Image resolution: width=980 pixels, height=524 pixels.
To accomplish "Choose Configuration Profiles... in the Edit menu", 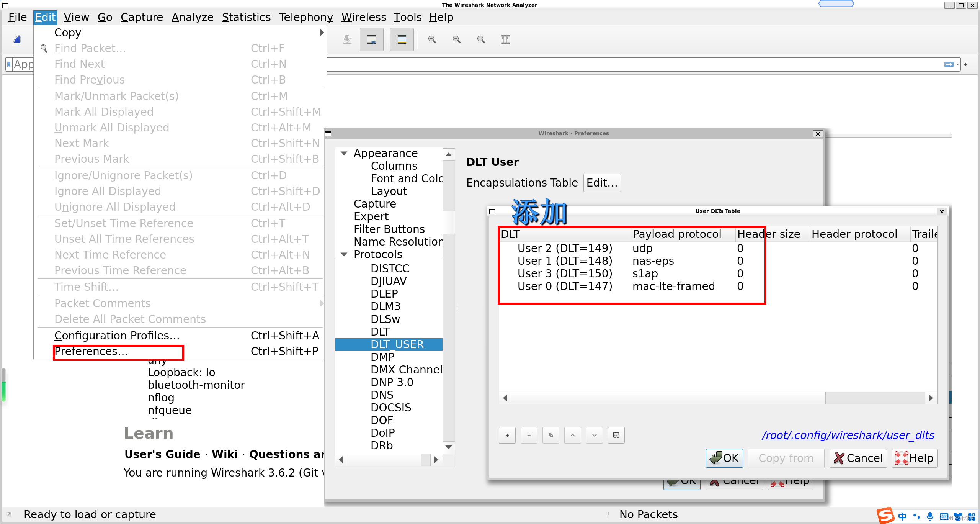I will [181, 336].
